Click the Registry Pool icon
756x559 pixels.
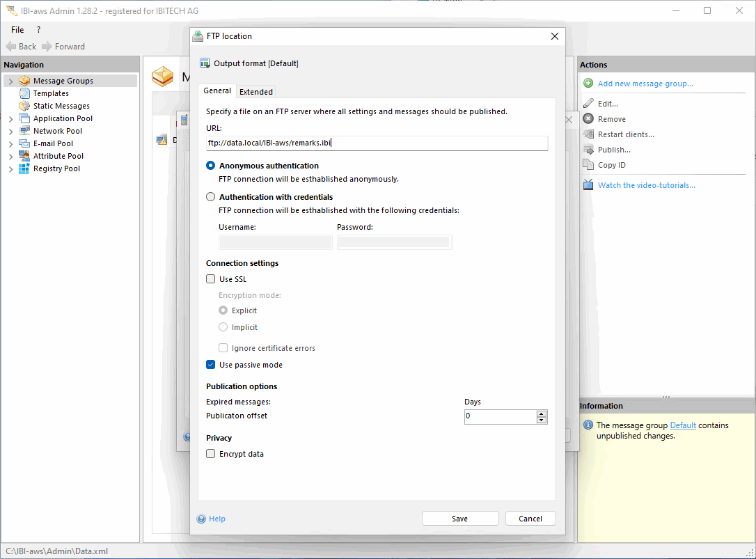click(24, 168)
